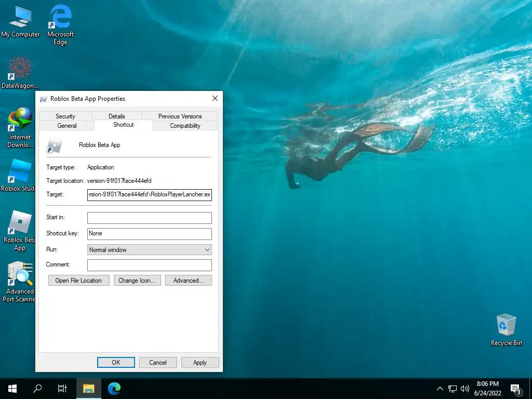Click the Change Icon button

click(137, 281)
